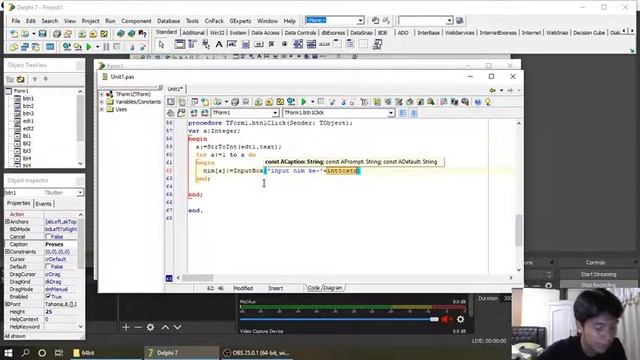
Task: Expand the Constraints property node
Action: [7, 252]
